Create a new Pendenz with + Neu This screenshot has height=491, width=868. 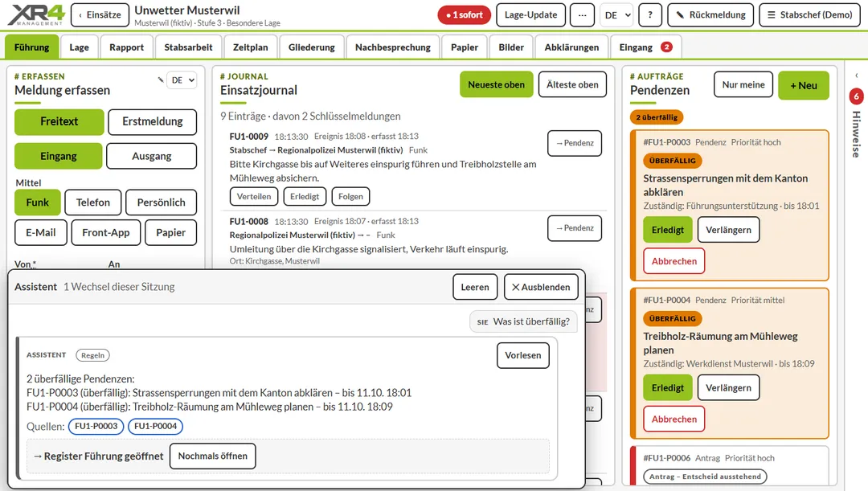click(x=804, y=85)
